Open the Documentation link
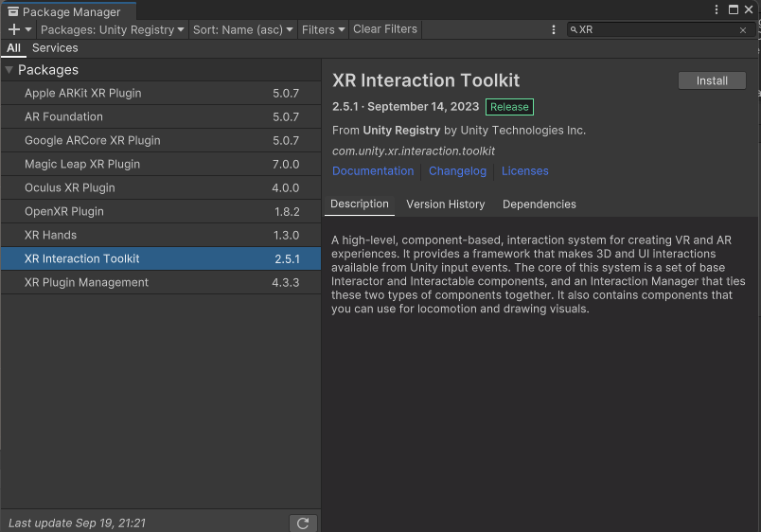The width and height of the screenshot is (761, 532). (373, 170)
